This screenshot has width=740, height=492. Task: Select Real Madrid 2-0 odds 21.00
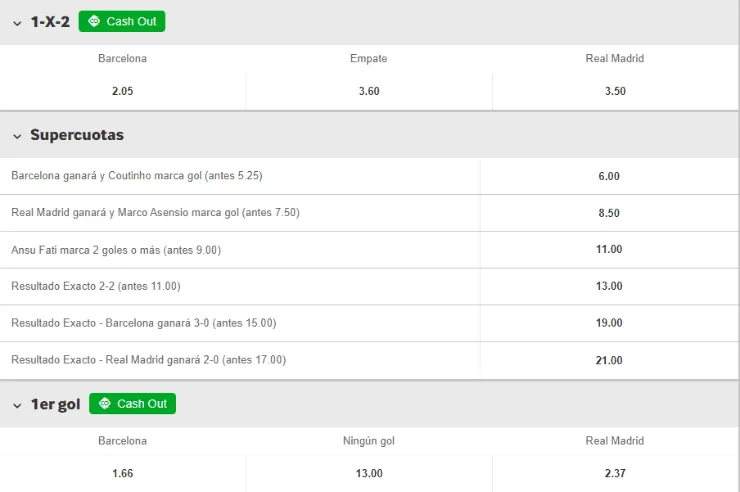tap(609, 360)
